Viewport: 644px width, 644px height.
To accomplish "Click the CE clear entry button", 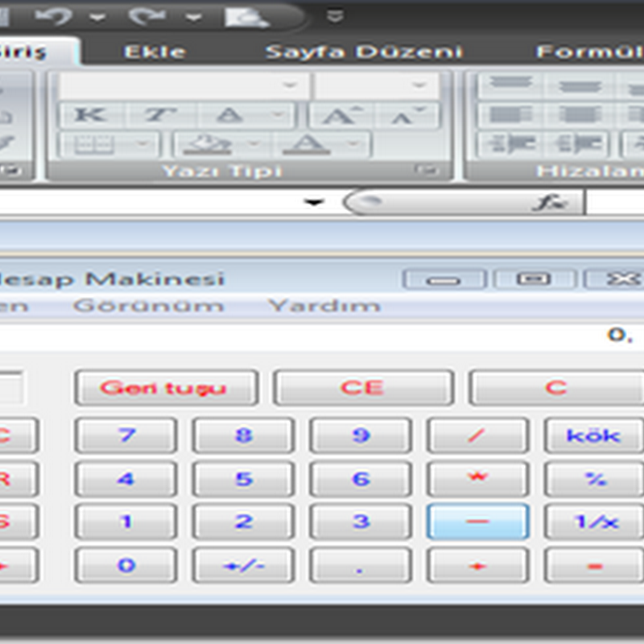I will click(x=363, y=388).
